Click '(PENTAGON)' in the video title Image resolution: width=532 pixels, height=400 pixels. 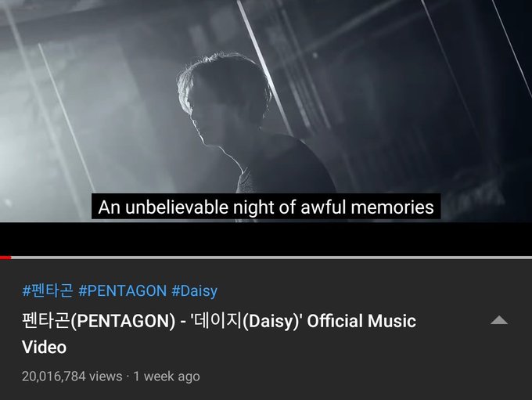coord(123,321)
